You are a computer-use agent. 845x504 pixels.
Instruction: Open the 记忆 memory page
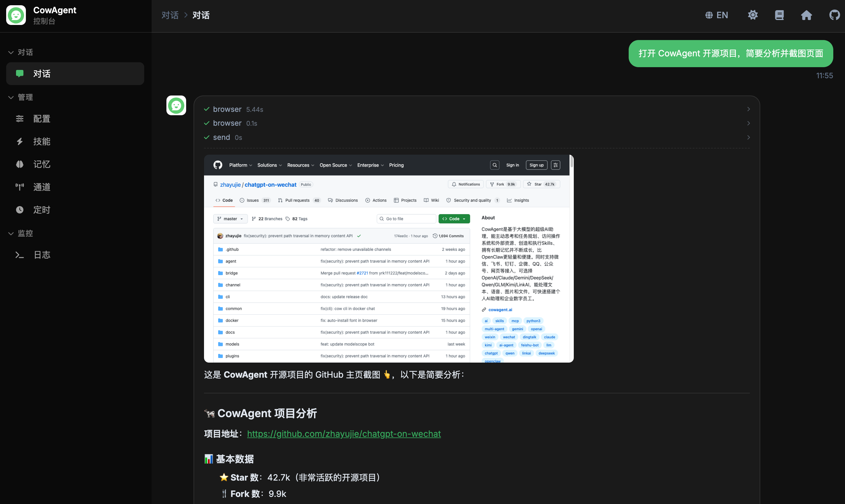point(41,164)
